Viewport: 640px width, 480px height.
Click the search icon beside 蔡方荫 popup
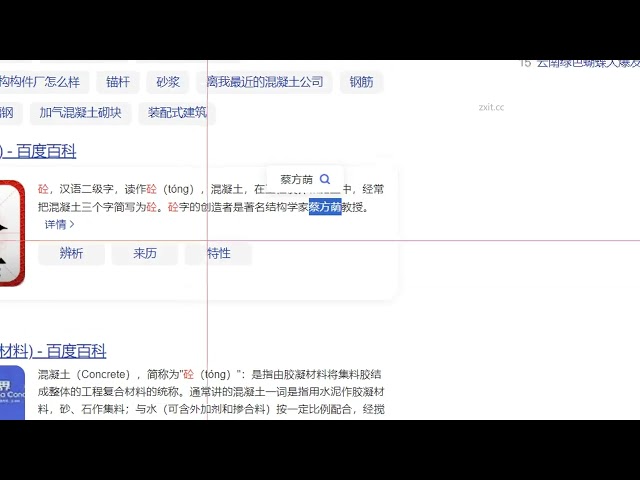click(325, 179)
